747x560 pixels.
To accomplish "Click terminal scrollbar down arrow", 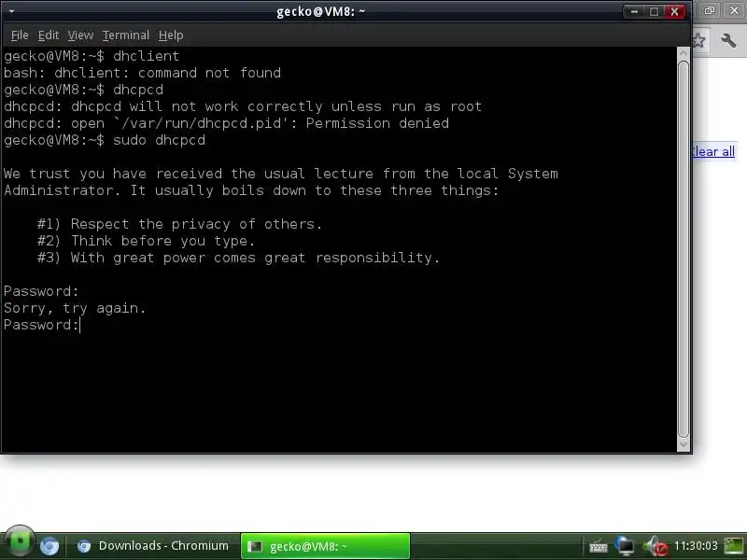I will click(x=684, y=445).
